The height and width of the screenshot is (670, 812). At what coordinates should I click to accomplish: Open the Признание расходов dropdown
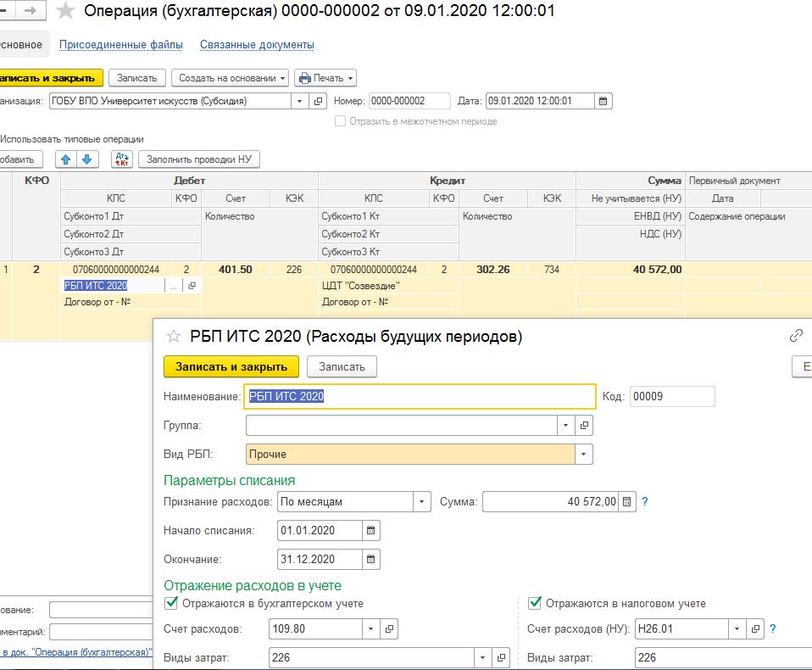421,502
